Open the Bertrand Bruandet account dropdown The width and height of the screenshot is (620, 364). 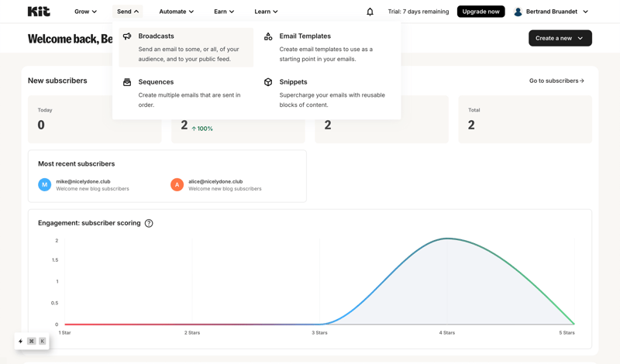point(551,12)
